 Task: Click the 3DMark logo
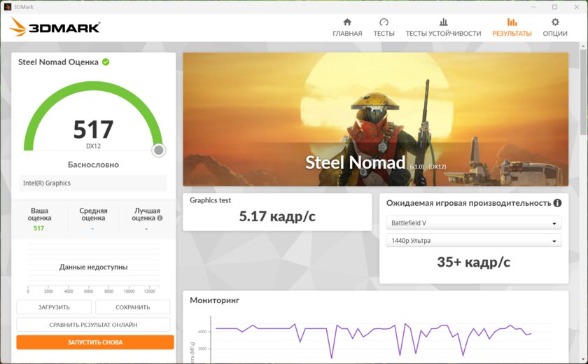tap(55, 27)
